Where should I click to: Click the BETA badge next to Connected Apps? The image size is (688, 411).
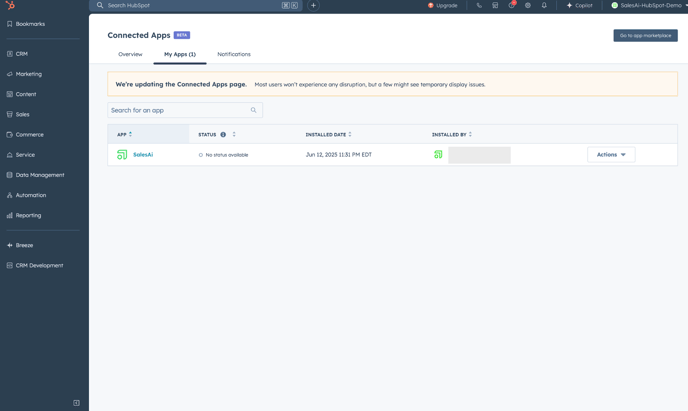(182, 35)
